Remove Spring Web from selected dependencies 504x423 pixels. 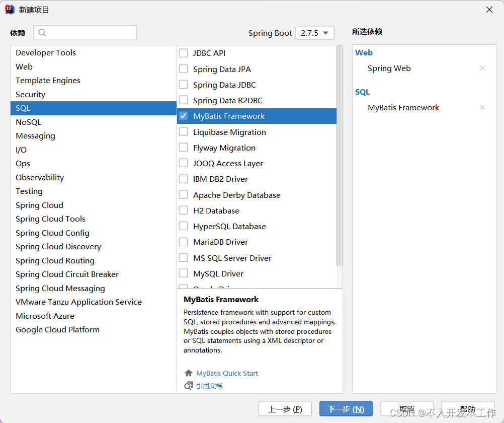[482, 68]
